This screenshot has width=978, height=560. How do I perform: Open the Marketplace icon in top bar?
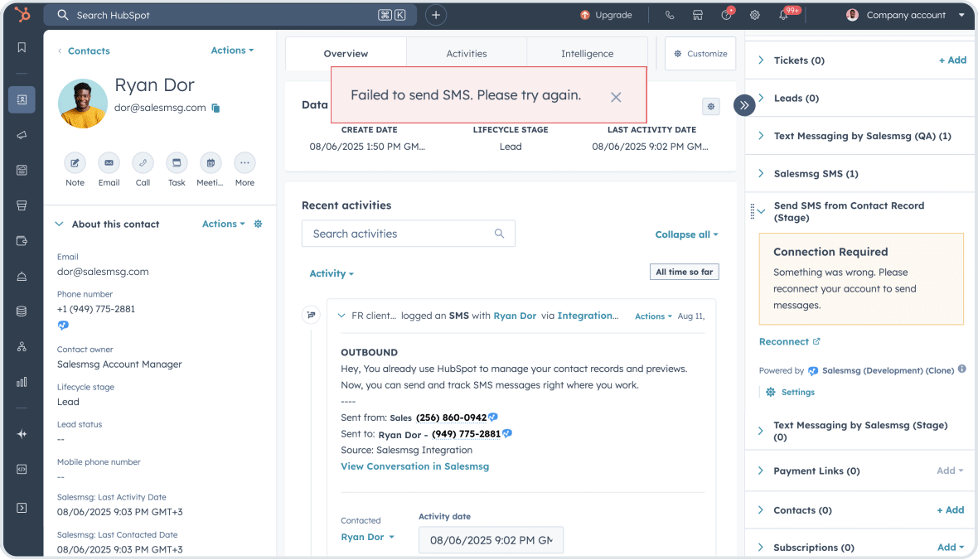pos(698,15)
